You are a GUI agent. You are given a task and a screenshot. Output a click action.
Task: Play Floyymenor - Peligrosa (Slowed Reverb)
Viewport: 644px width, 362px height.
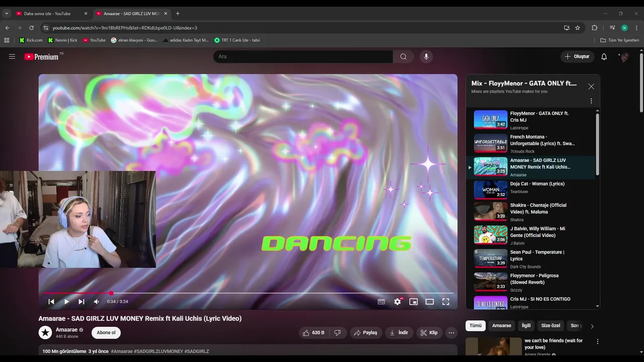click(x=531, y=283)
